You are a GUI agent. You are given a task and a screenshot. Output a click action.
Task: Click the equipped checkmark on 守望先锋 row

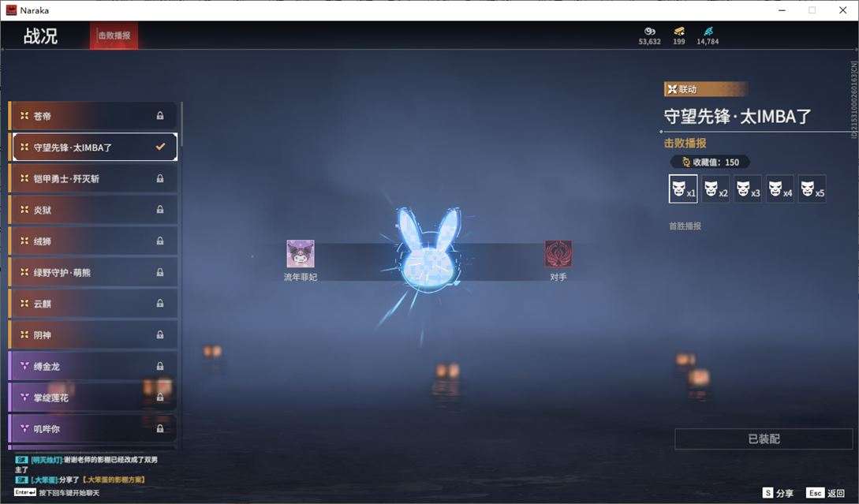click(160, 147)
